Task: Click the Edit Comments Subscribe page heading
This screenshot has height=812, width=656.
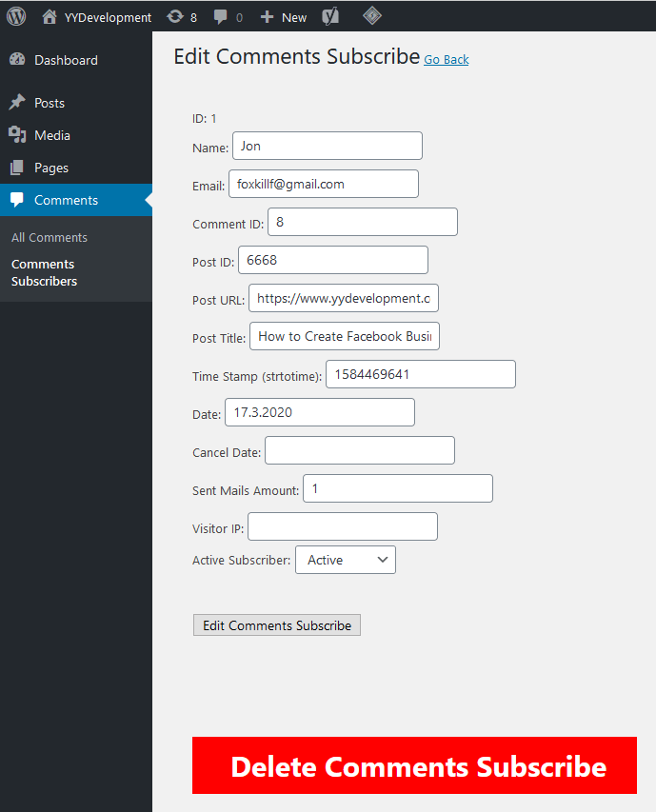Action: [x=297, y=56]
